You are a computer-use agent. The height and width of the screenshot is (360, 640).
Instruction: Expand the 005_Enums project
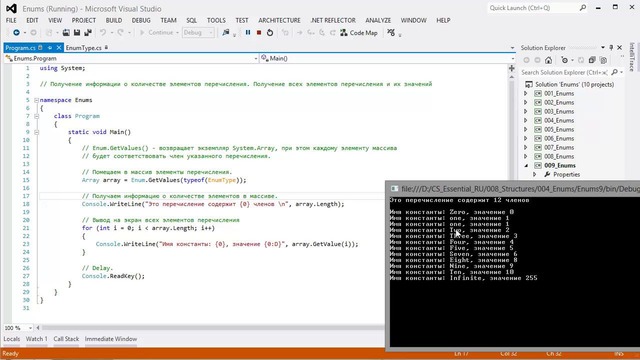point(526,129)
